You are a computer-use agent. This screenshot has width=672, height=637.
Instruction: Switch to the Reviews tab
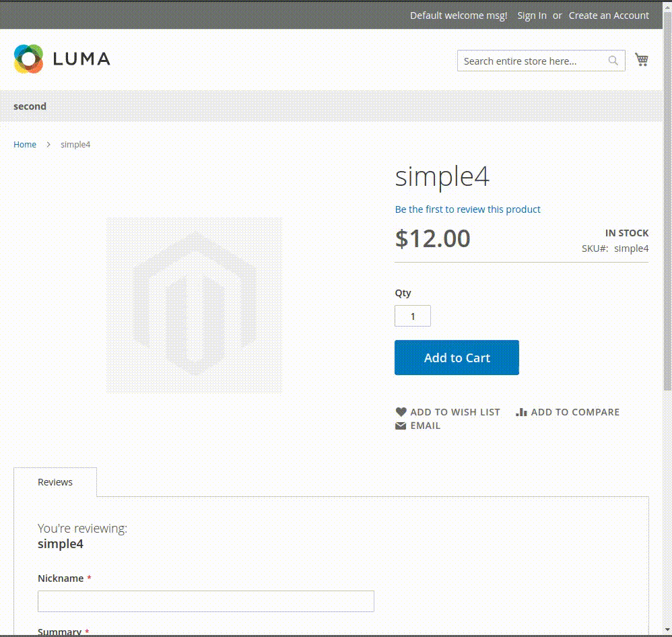click(x=55, y=481)
